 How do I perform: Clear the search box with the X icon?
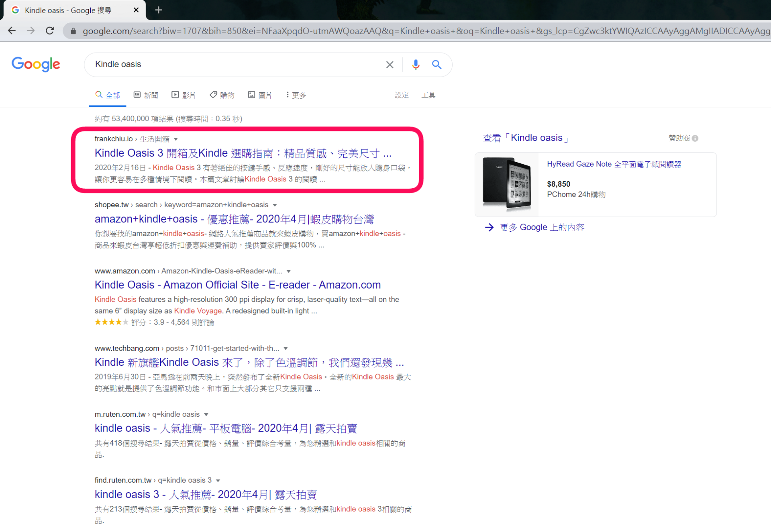(x=389, y=64)
